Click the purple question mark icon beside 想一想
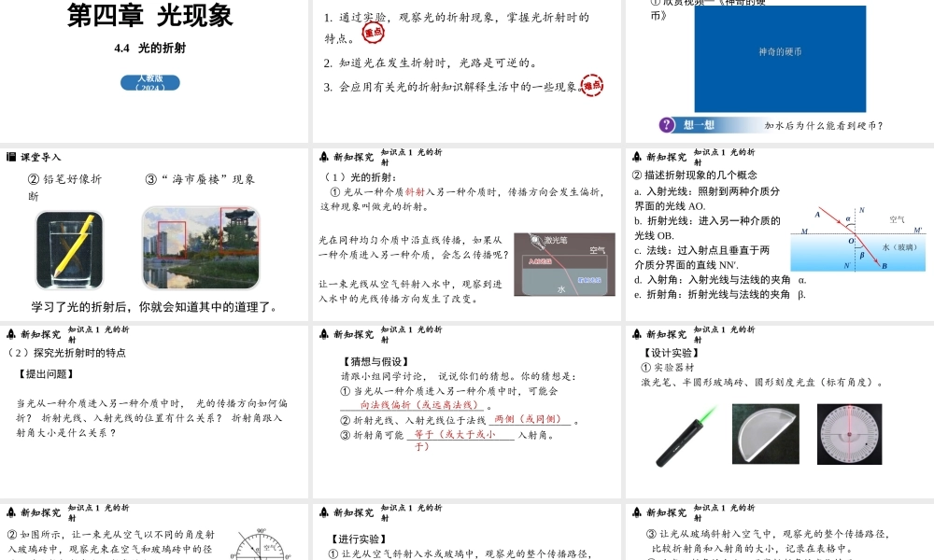Image resolution: width=934 pixels, height=560 pixels. coord(667,125)
